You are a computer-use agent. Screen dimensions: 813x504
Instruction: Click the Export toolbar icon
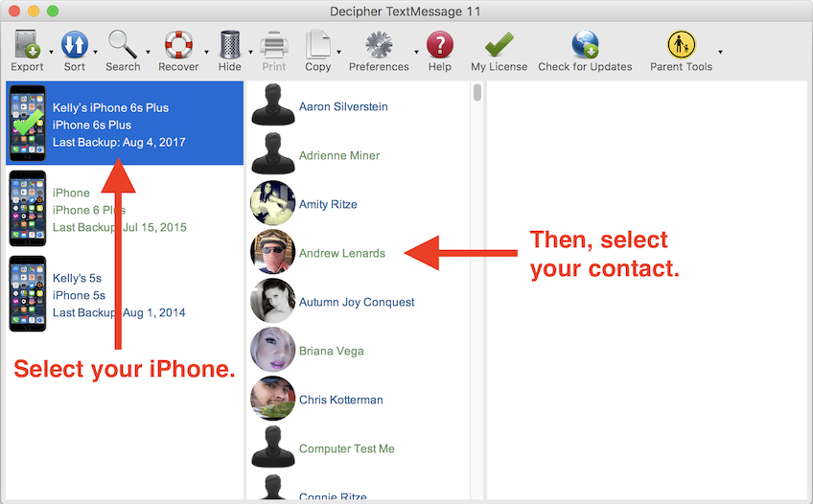coord(27,45)
